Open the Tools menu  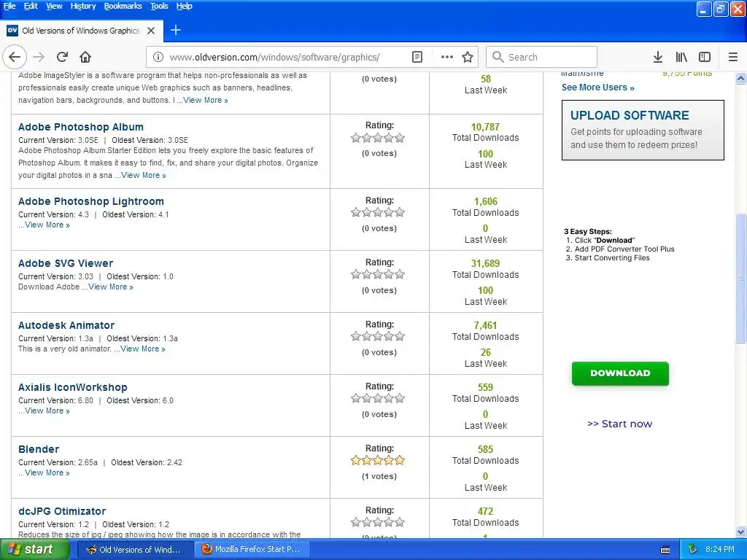pyautogui.click(x=159, y=6)
